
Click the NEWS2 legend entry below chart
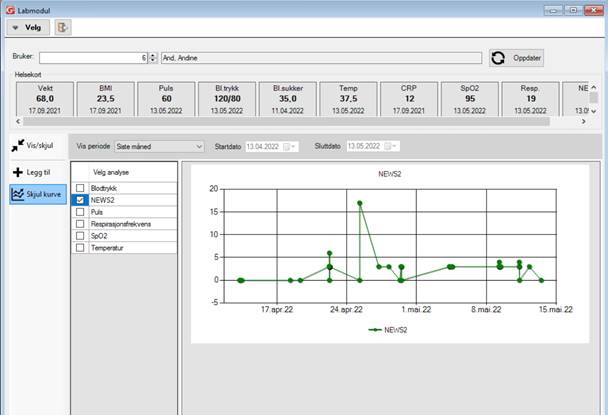388,330
